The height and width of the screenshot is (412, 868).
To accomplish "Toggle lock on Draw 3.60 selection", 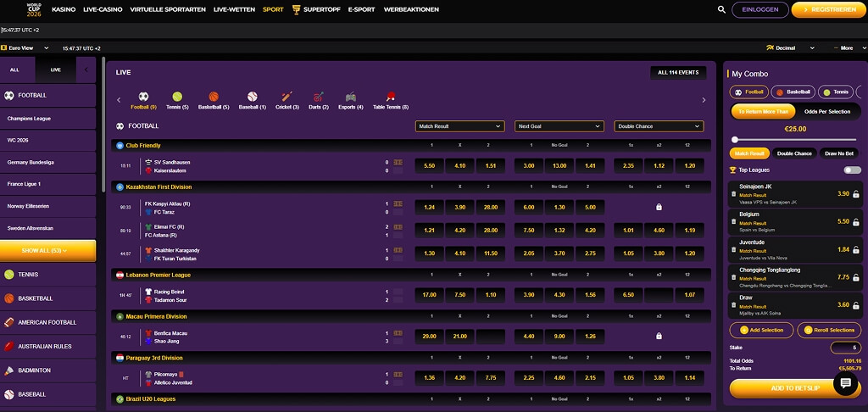I will pyautogui.click(x=856, y=304).
